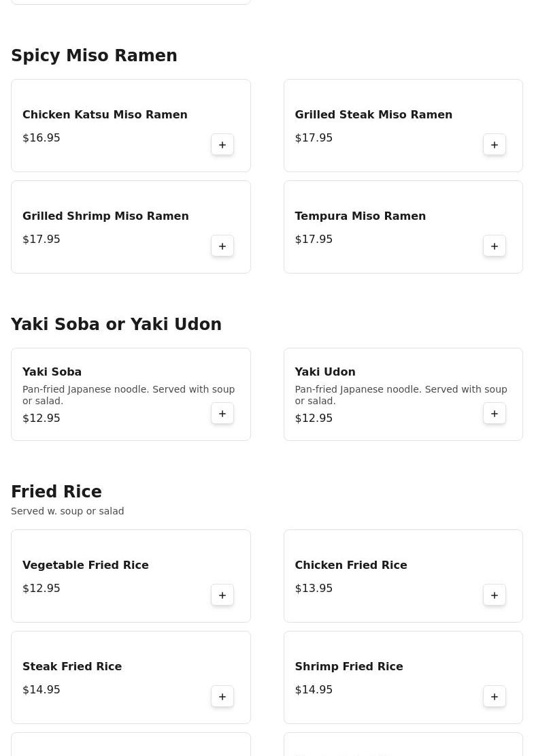Open Tempura Miso Ramen item details
This screenshot has width=534, height=756.
pyautogui.click(x=360, y=216)
